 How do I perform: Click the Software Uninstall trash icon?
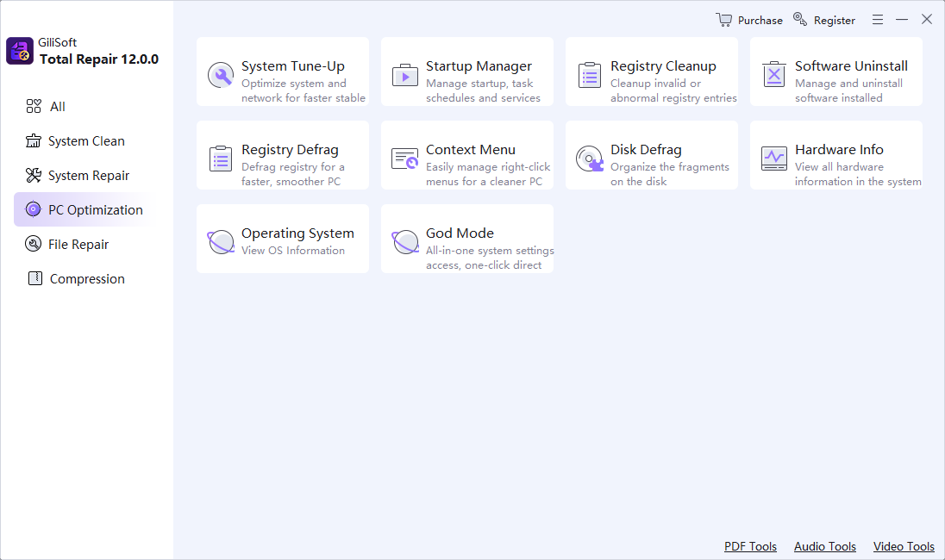point(773,75)
